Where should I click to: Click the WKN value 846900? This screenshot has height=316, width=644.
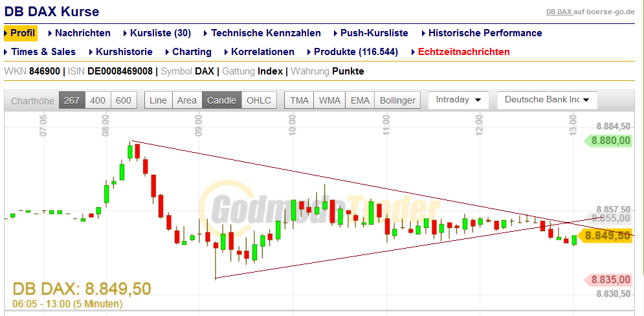[x=45, y=71]
